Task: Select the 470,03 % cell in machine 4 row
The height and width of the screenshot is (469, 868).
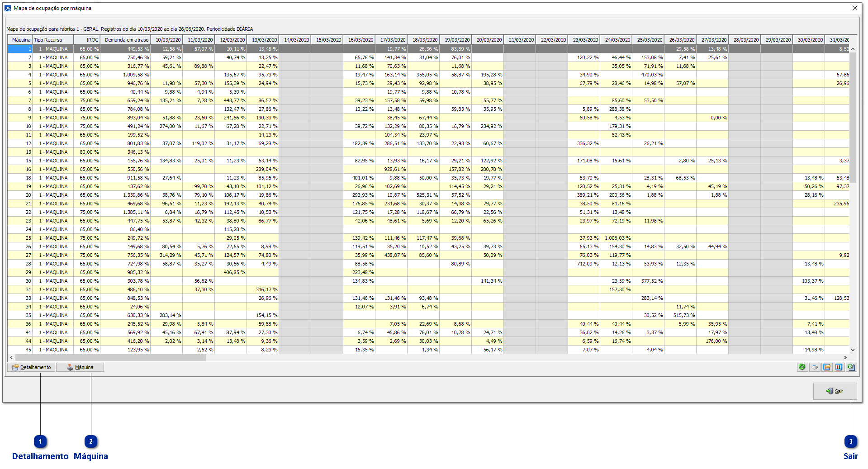Action: (648, 75)
